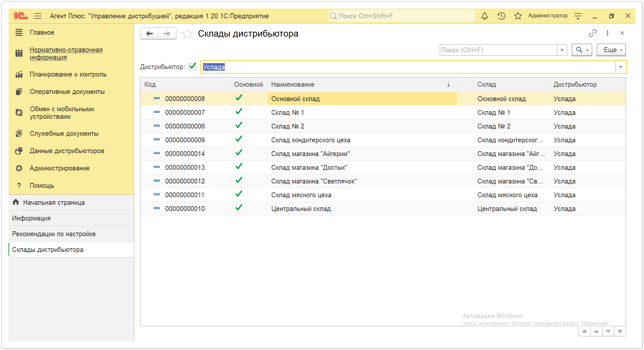The width and height of the screenshot is (644, 350).
Task: Click the Дистрибьютор column header
Action: [x=587, y=84]
